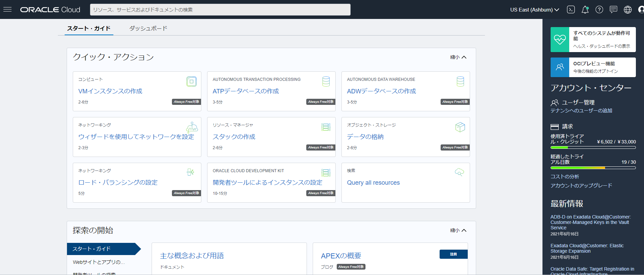Open the ATPデータベースの作成 link
644x275 pixels.
pyautogui.click(x=246, y=91)
